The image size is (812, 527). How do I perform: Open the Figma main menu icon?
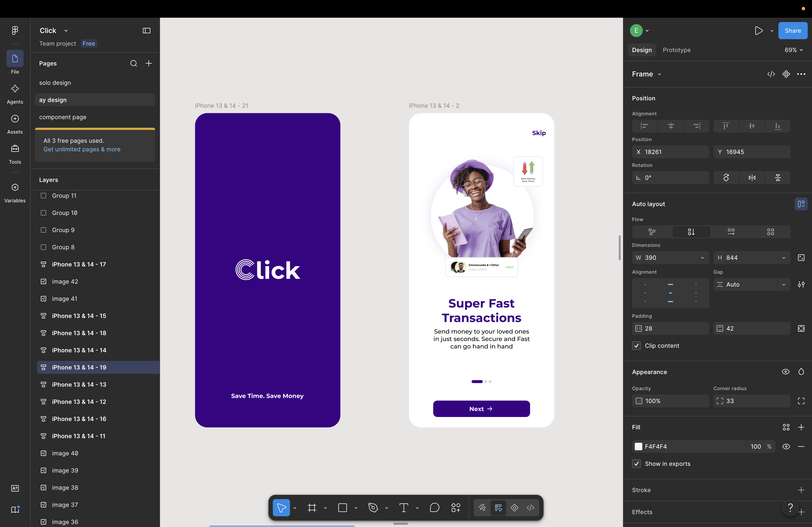pos(15,30)
